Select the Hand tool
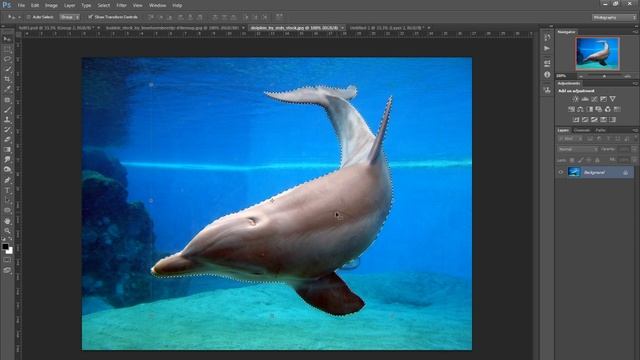This screenshot has width=640, height=360. 7,221
